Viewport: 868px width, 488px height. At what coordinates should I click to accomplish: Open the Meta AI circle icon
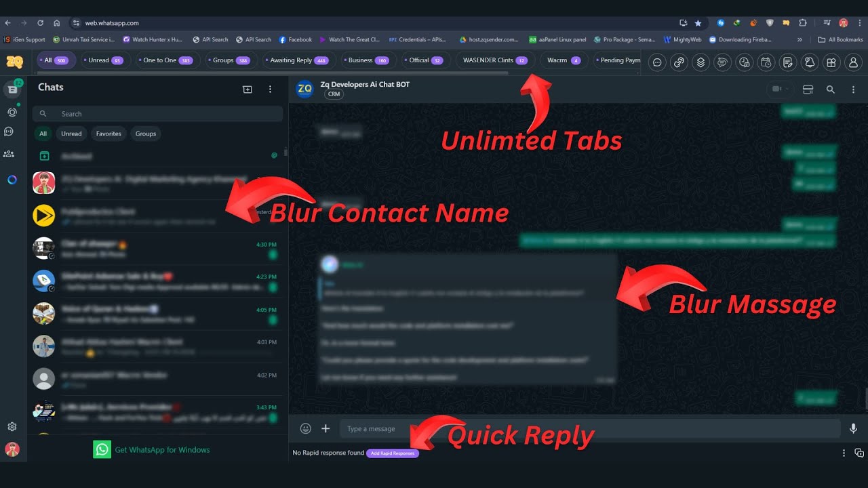12,180
